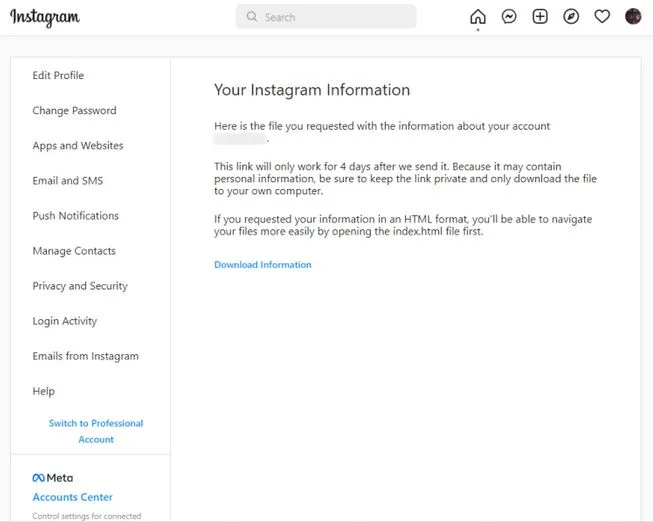653x522 pixels.
Task: Click 'Control settings for connected' text
Action: (x=87, y=516)
